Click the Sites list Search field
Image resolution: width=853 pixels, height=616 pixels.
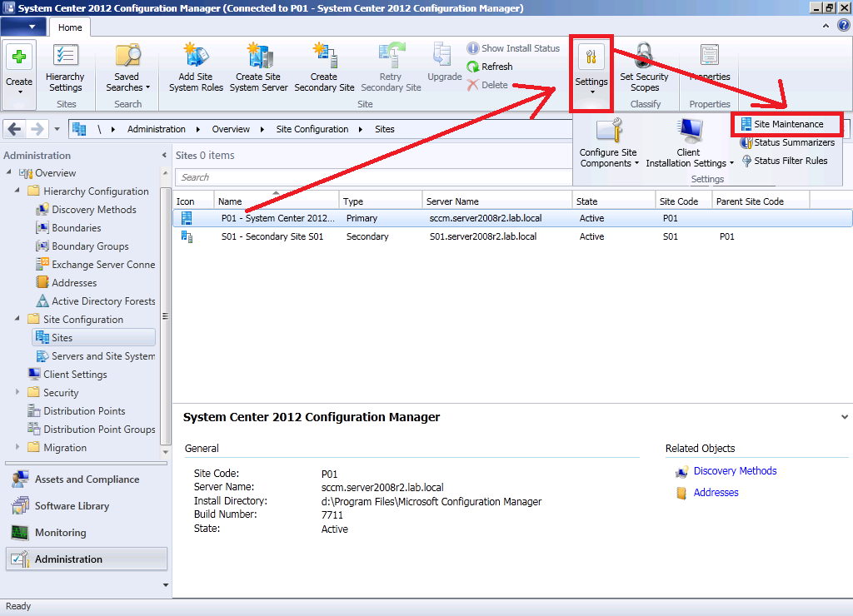(374, 177)
